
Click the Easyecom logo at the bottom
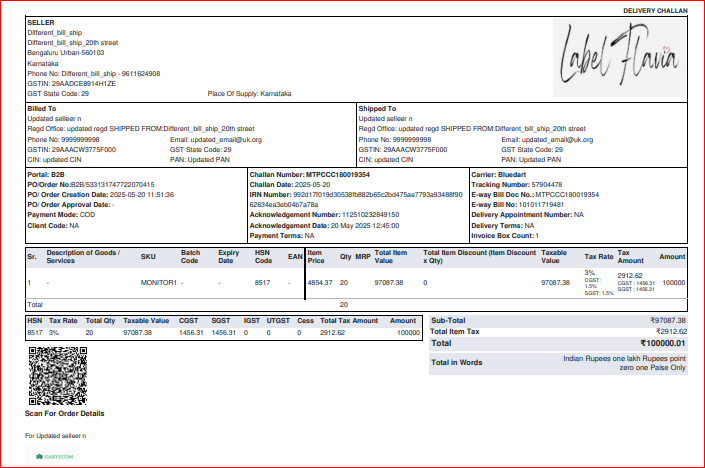click(54, 456)
